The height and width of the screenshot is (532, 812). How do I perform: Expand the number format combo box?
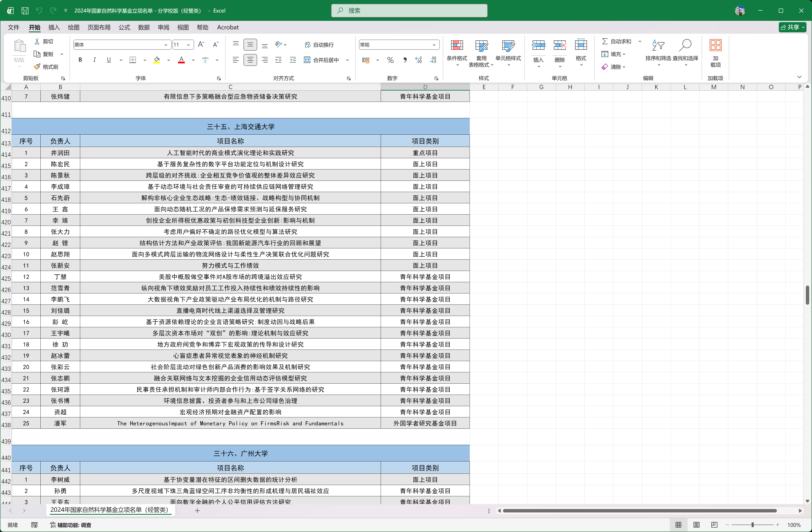(x=434, y=45)
